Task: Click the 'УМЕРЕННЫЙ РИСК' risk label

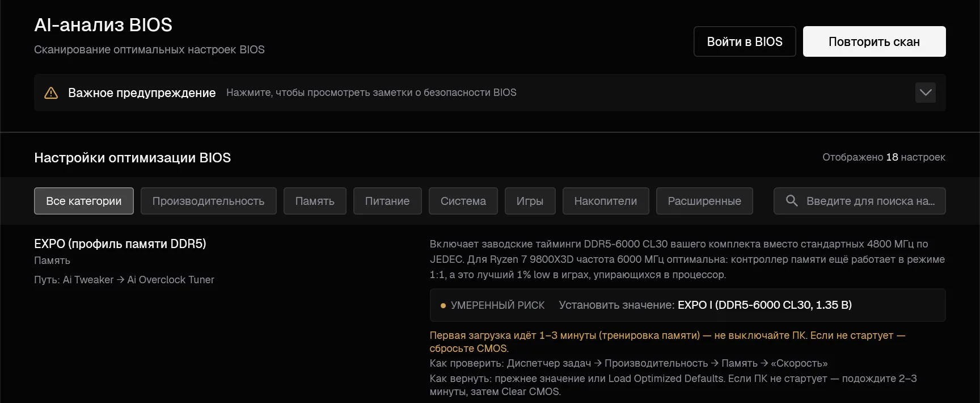Action: (497, 305)
